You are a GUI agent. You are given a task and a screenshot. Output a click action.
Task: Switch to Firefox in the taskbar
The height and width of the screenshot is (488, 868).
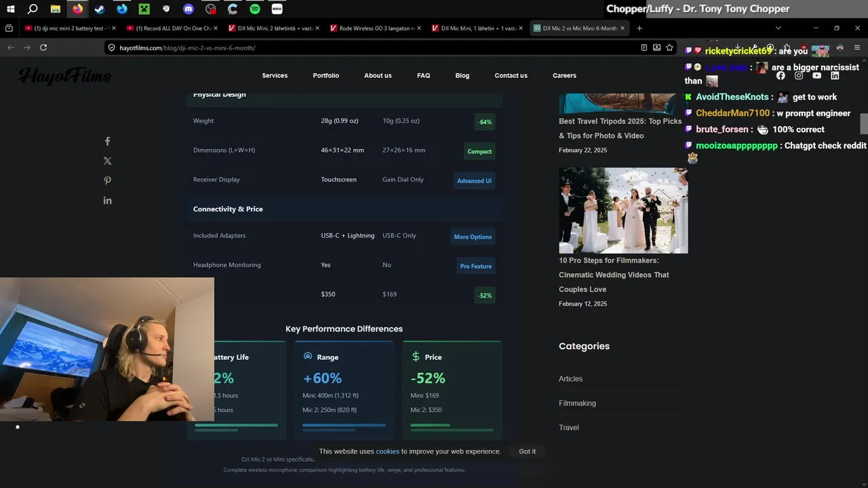(78, 9)
